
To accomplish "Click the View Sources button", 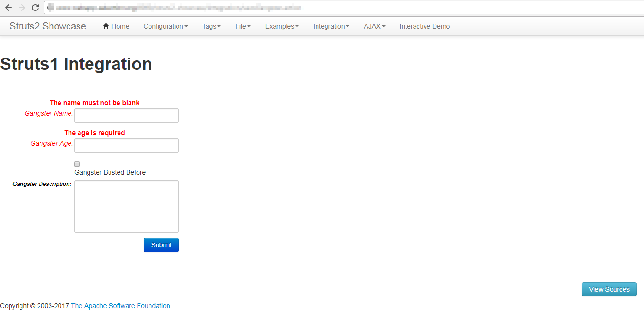I will 609,289.
